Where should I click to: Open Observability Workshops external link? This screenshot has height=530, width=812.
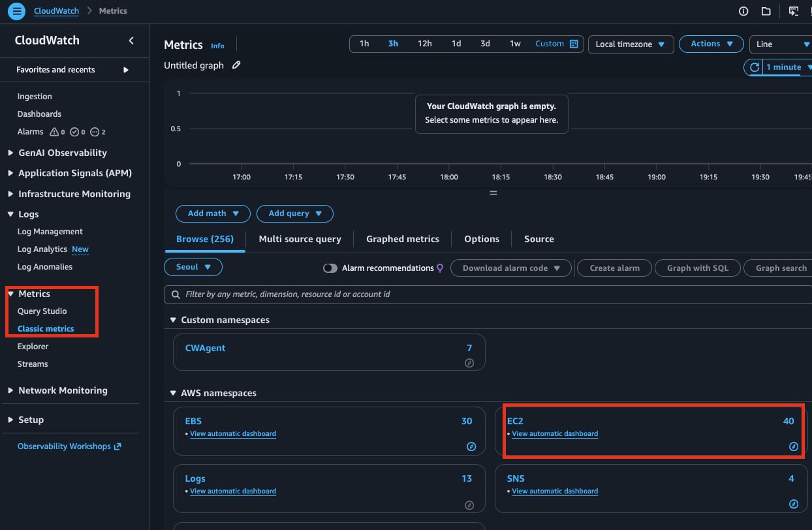[x=69, y=446]
